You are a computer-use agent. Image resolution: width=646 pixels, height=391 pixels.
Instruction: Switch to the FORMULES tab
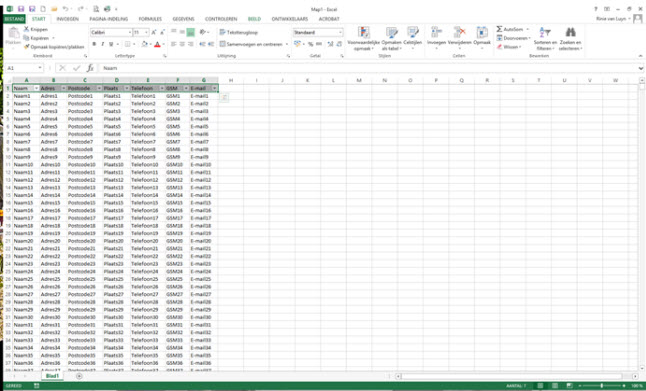[x=150, y=19]
